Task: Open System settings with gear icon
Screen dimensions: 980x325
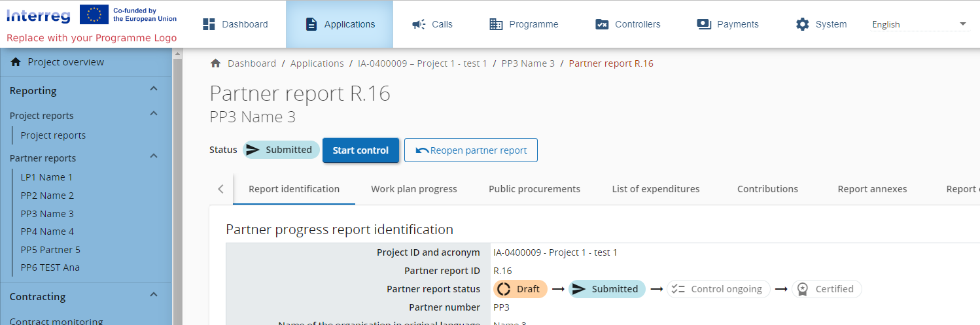Action: [x=821, y=24]
